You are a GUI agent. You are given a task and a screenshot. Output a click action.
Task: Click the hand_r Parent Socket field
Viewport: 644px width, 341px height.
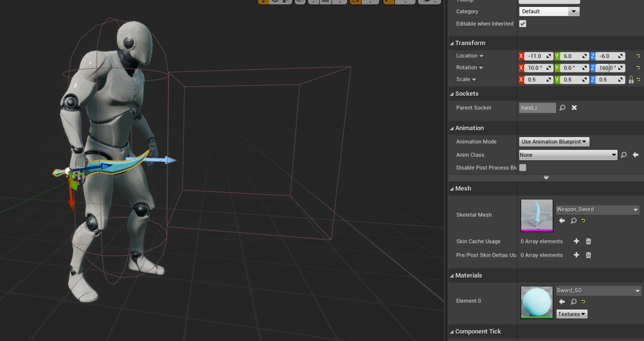click(x=538, y=107)
